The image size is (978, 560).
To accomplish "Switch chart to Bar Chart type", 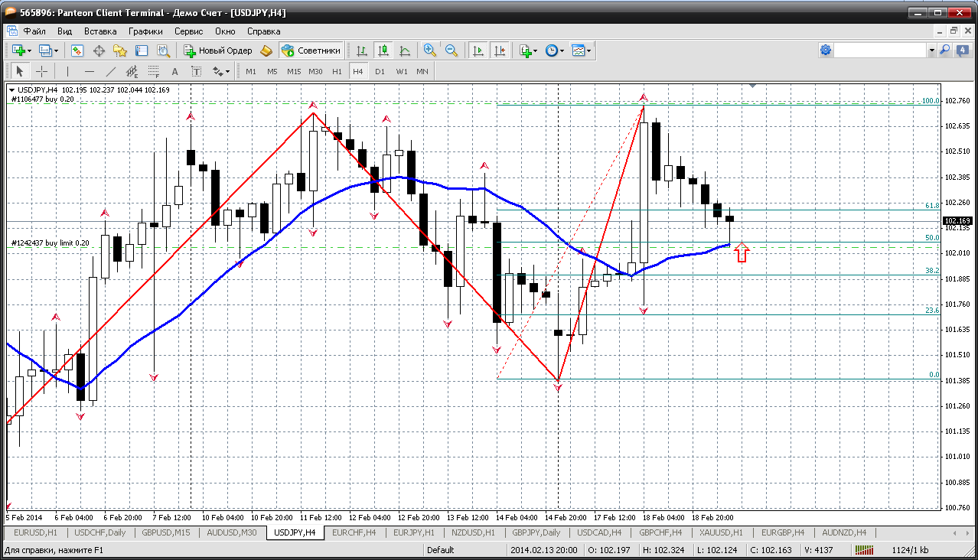I will tap(362, 50).
